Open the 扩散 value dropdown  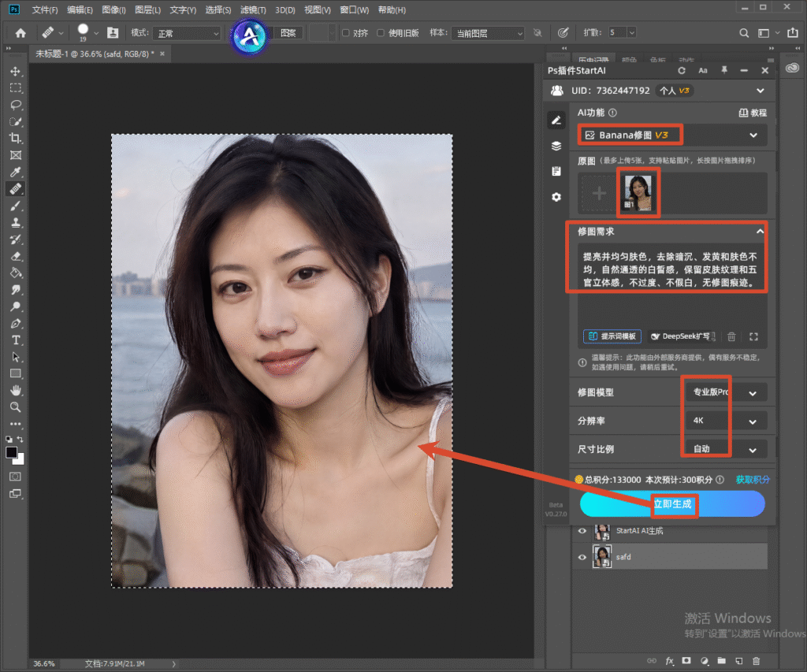click(x=631, y=32)
